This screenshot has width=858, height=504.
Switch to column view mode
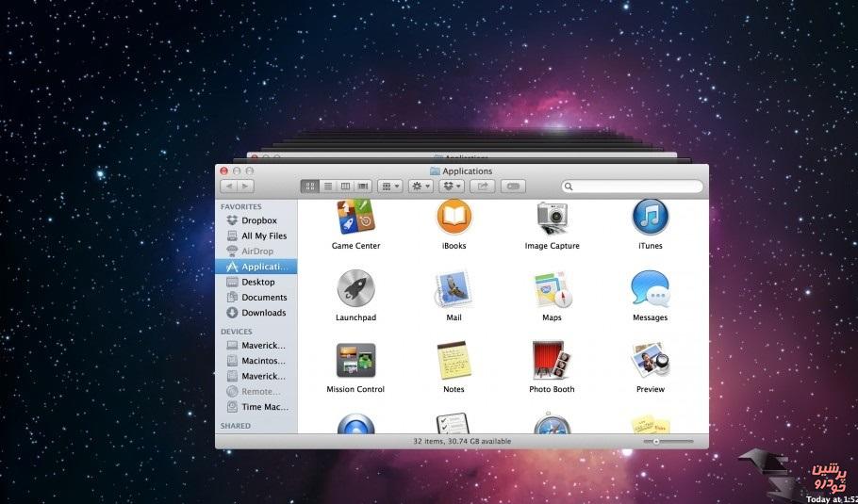pos(345,187)
